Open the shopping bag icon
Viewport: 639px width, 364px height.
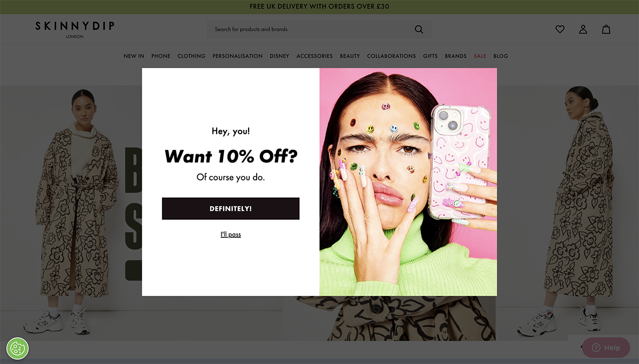(606, 29)
